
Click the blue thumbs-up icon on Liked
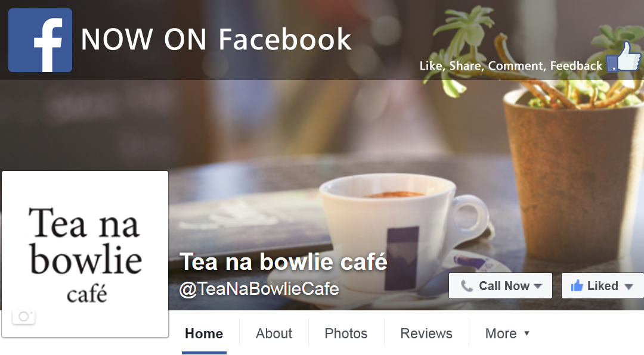(577, 285)
